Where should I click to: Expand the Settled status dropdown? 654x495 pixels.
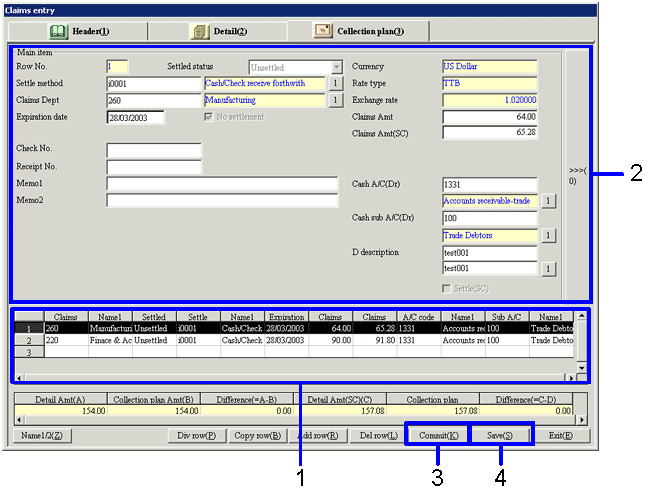point(337,67)
